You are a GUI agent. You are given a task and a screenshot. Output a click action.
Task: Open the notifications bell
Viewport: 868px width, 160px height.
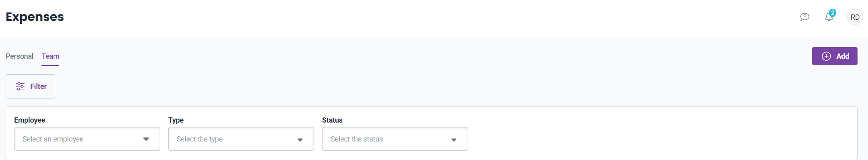[829, 17]
